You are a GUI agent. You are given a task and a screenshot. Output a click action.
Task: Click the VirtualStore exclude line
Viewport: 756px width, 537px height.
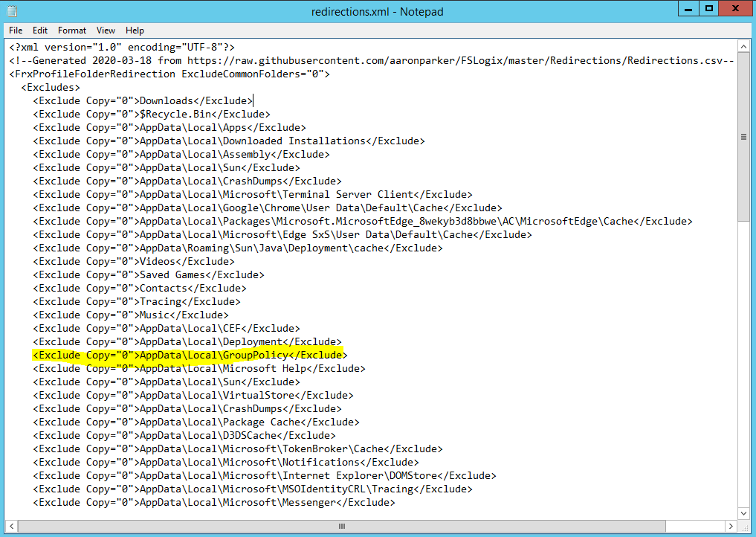click(x=193, y=396)
